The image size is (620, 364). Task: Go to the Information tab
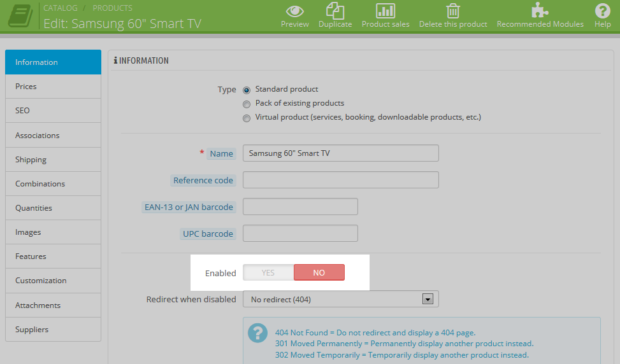53,62
